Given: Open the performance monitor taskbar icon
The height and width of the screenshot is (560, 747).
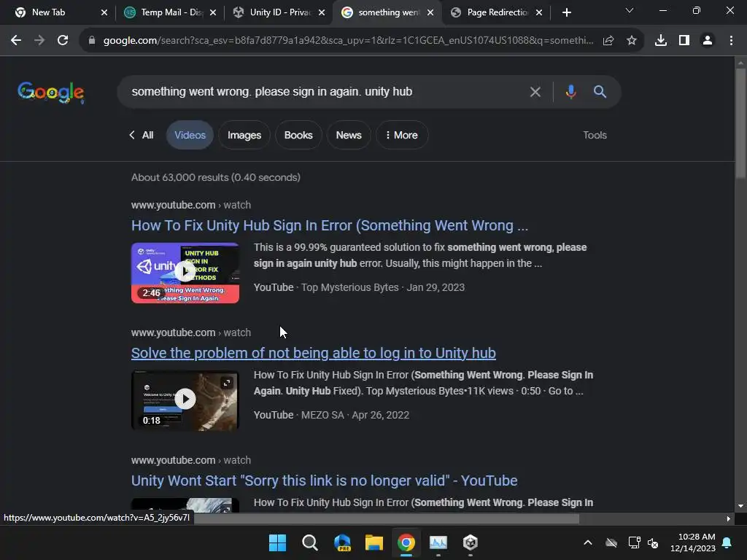Looking at the screenshot, I should pyautogui.click(x=438, y=542).
